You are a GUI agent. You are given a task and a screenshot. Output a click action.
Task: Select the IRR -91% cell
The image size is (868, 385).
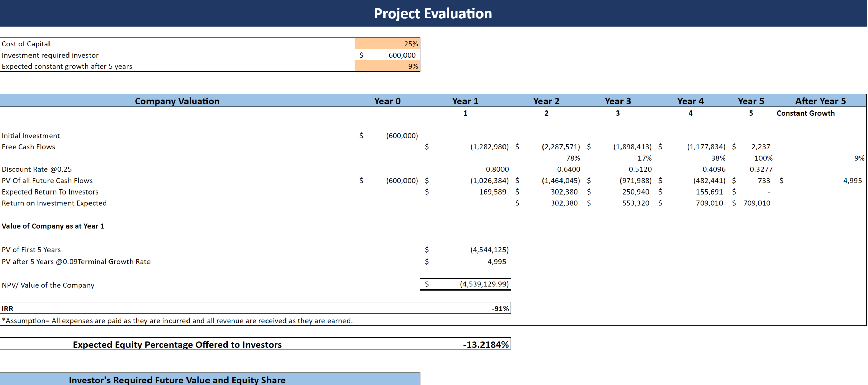pyautogui.click(x=500, y=309)
